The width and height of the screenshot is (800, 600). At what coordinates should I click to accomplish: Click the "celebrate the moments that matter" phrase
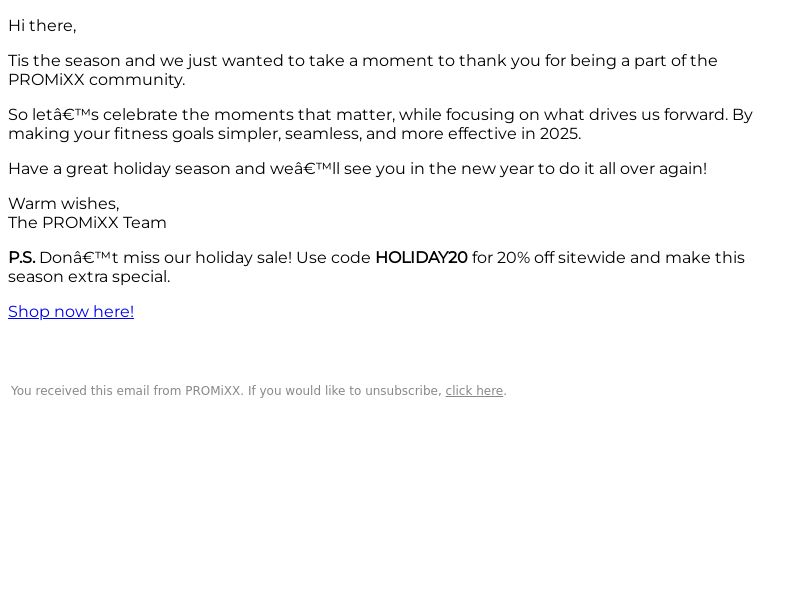[249, 114]
